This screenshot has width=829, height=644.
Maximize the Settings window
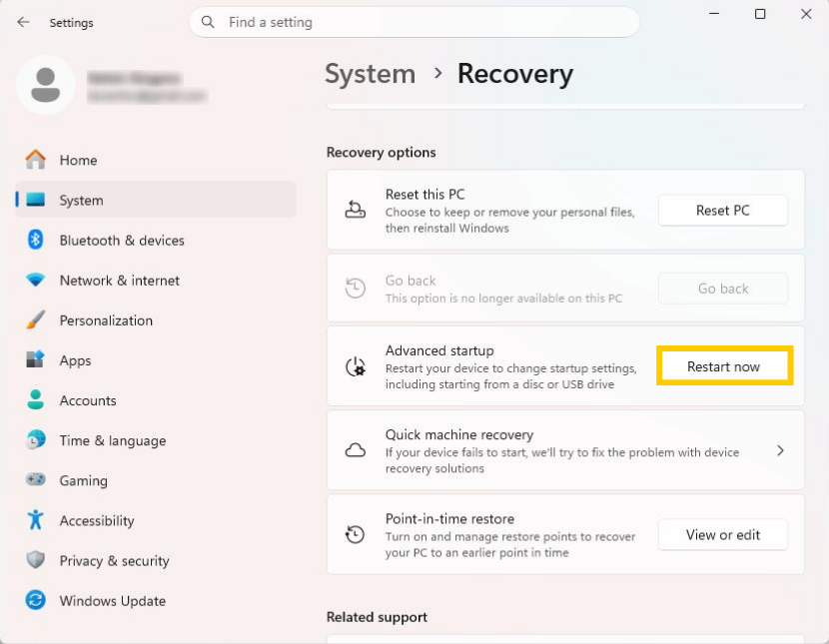(x=760, y=14)
